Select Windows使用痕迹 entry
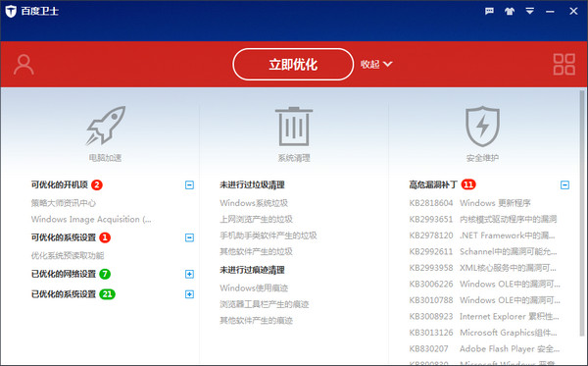The width and height of the screenshot is (588, 366). 254,288
